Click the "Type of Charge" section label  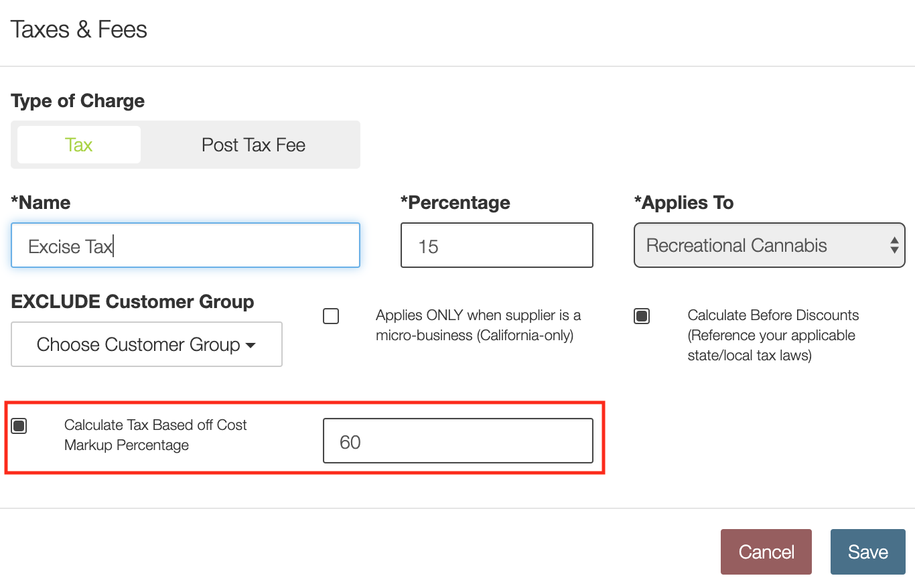pyautogui.click(x=78, y=101)
